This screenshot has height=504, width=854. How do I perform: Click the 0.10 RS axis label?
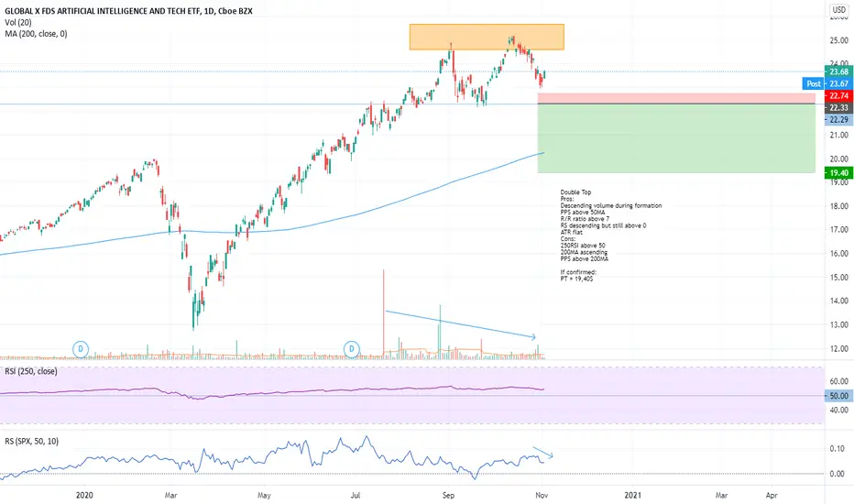838,448
